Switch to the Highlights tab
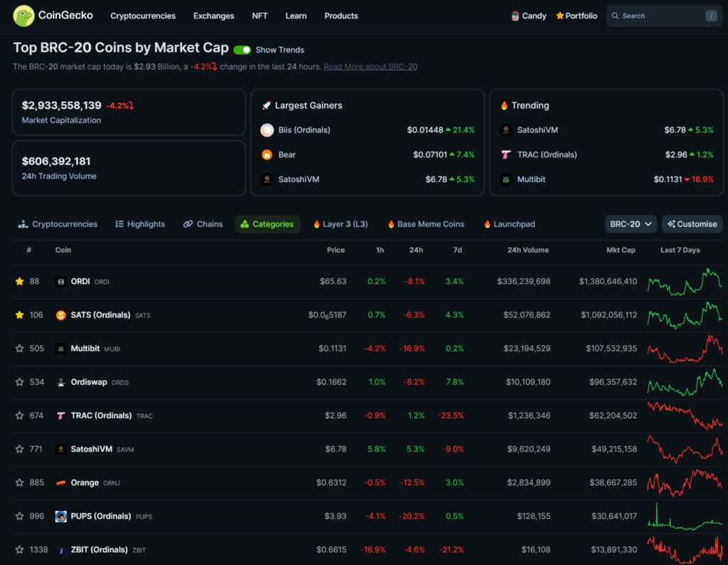728x565 pixels. [140, 224]
